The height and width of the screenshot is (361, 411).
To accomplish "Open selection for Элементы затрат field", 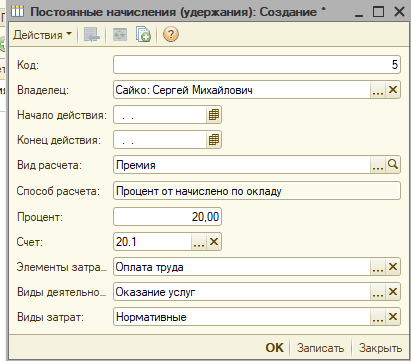I will 378,267.
